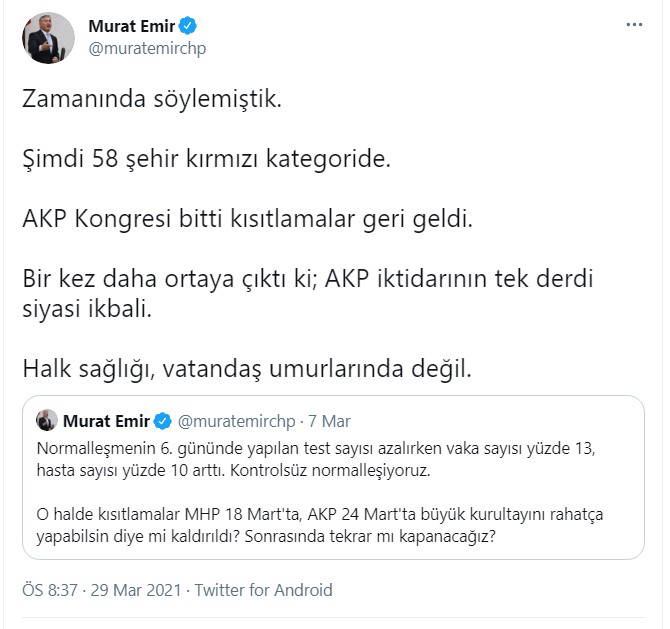This screenshot has height=629, width=670.
Task: Open the "Twitter for Android" source link
Action: coord(263,590)
